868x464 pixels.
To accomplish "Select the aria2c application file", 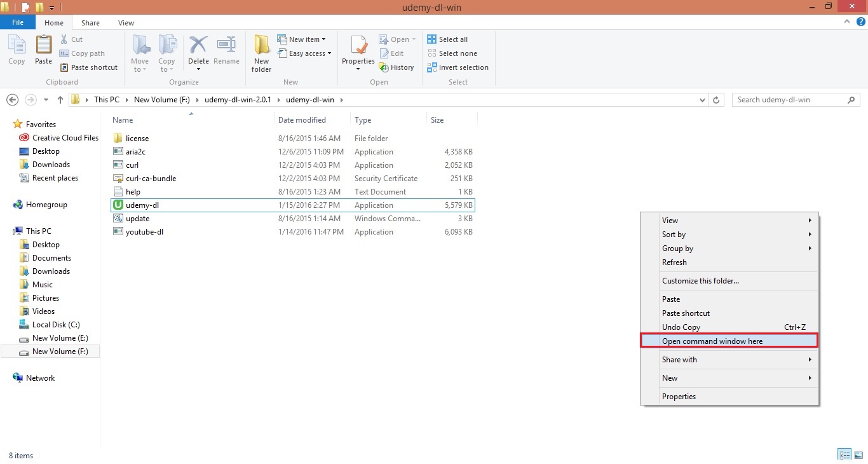I will (292, 152).
